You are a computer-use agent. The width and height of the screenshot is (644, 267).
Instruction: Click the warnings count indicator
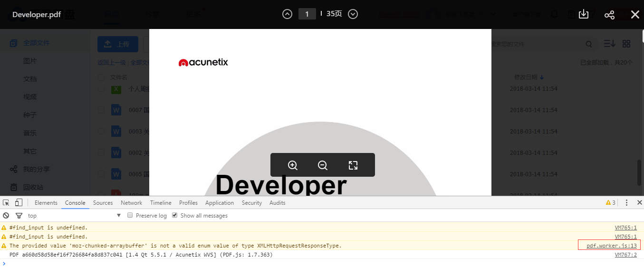pyautogui.click(x=611, y=203)
